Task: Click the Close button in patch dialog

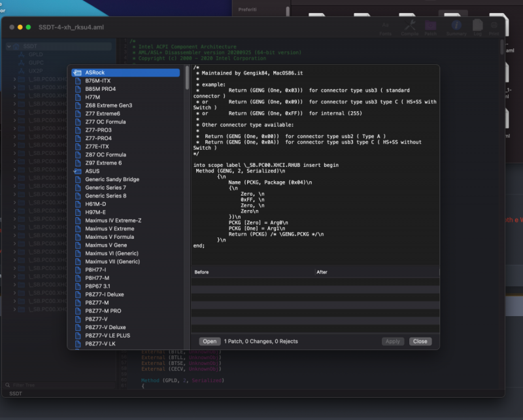Action: tap(420, 341)
